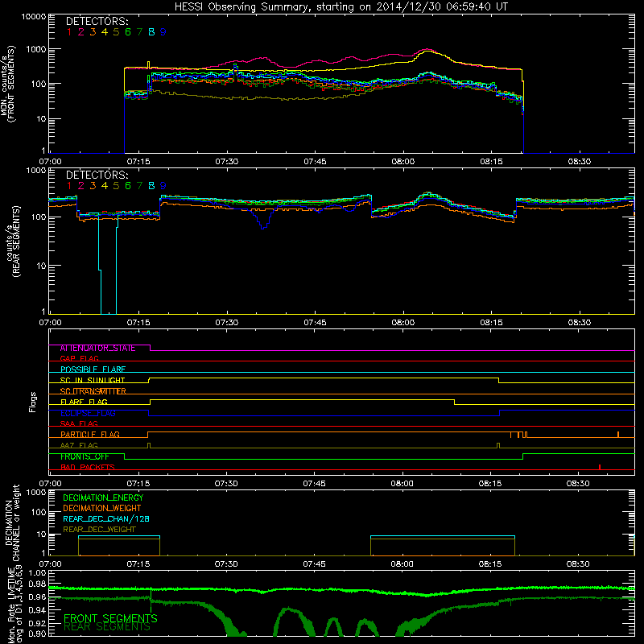Click '08:15' time tick under decimation panel
The image size is (644, 644).
click(x=490, y=564)
